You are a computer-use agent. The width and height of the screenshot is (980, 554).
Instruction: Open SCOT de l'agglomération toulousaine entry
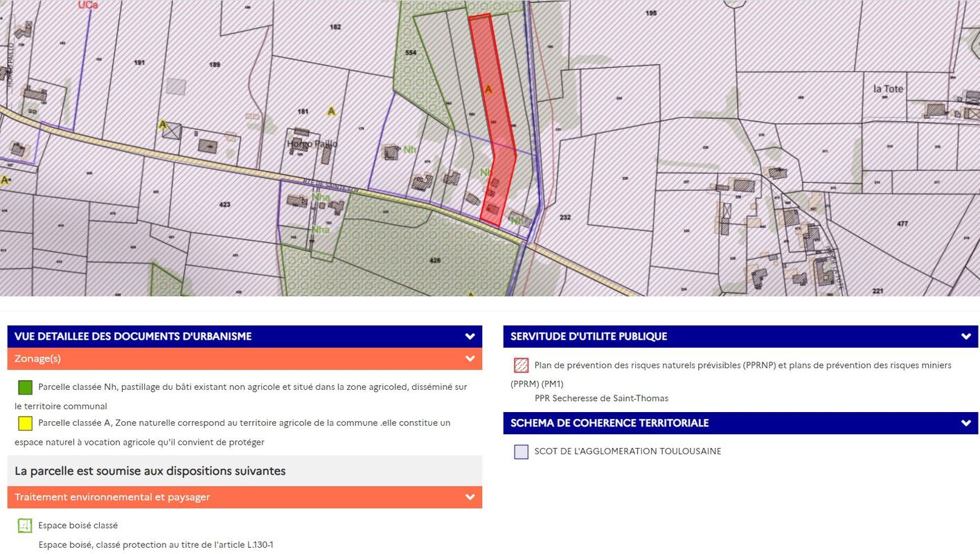tap(627, 452)
